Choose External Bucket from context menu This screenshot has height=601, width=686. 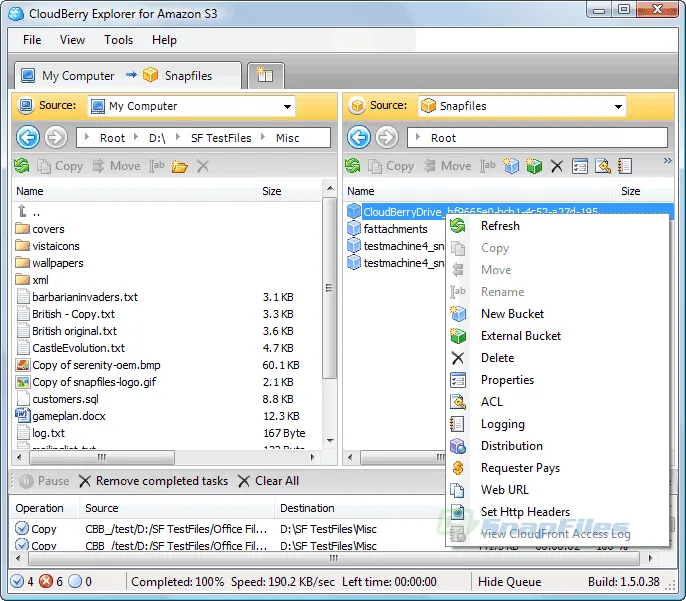tap(557, 336)
